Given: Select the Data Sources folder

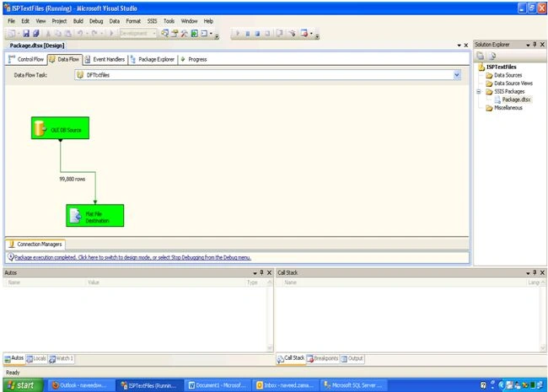Looking at the screenshot, I should pyautogui.click(x=503, y=75).
